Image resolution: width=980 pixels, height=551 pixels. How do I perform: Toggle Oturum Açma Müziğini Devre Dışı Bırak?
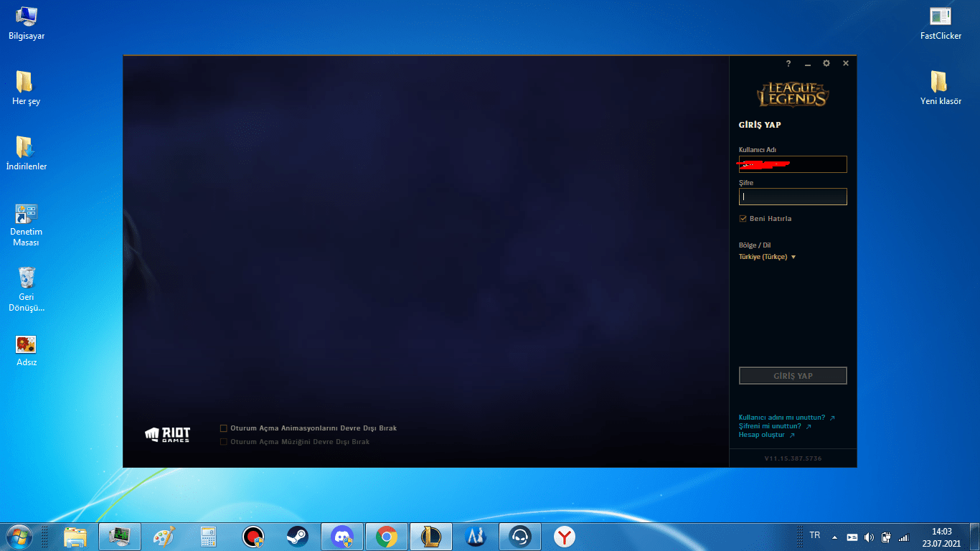tap(224, 442)
